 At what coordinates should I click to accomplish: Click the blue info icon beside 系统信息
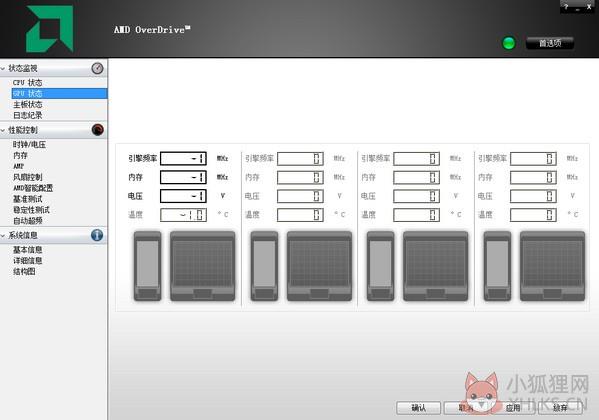tap(97, 235)
